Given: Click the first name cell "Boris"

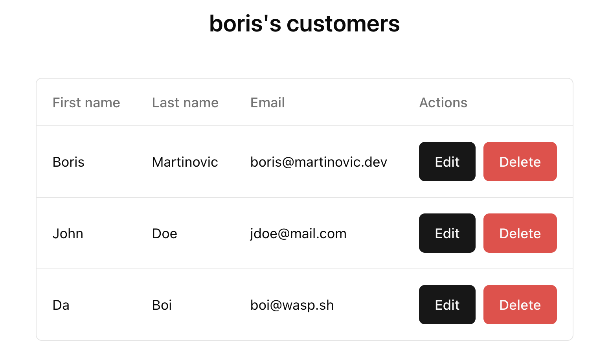Looking at the screenshot, I should (68, 162).
